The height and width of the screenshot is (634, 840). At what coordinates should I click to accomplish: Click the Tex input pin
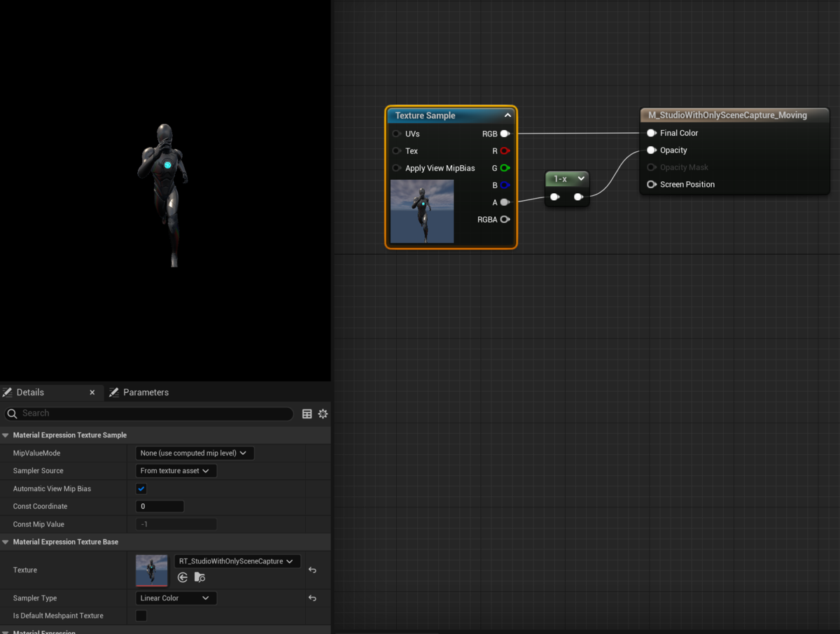[x=397, y=150]
